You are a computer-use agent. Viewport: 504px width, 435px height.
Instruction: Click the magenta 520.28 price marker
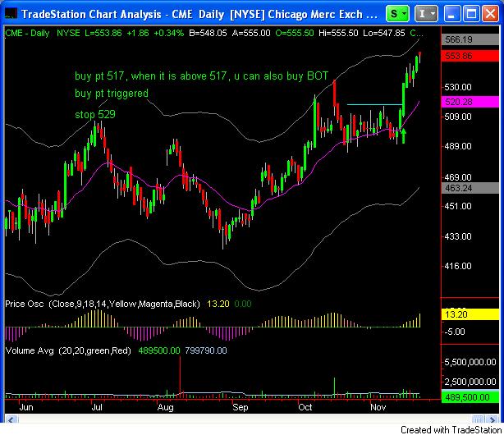tap(470, 103)
